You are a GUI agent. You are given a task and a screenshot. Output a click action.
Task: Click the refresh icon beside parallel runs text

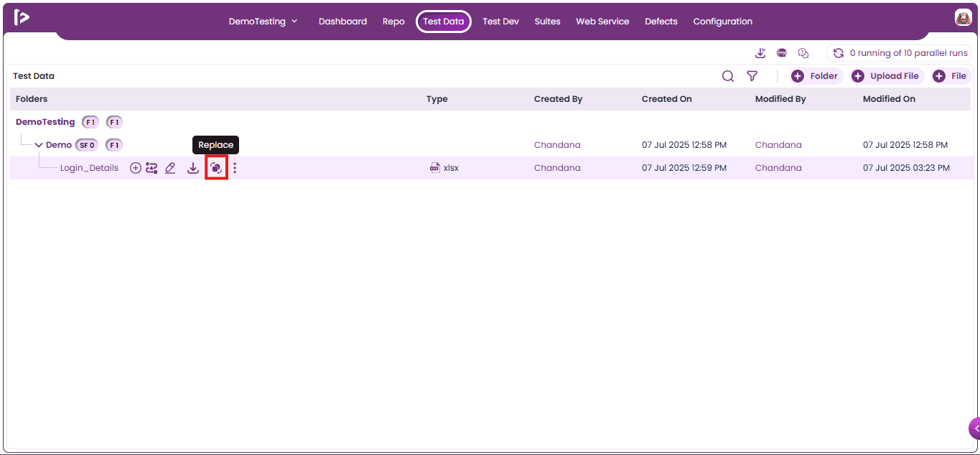(x=838, y=53)
